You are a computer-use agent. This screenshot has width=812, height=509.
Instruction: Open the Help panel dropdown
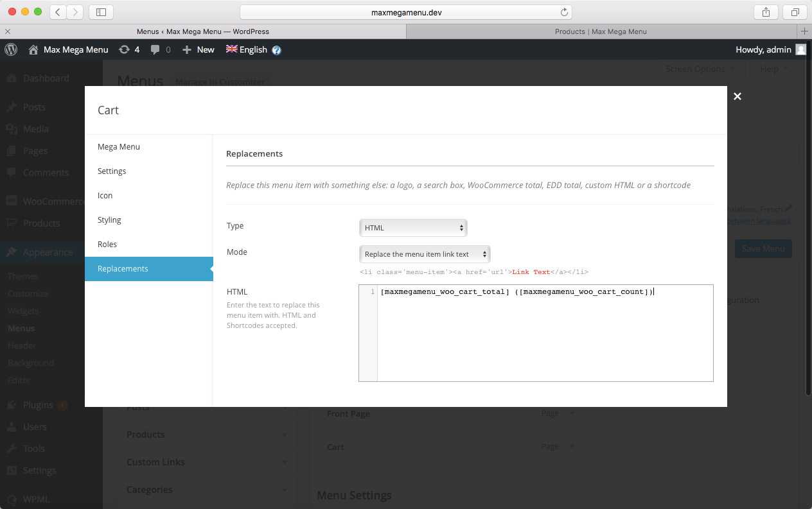[774, 69]
